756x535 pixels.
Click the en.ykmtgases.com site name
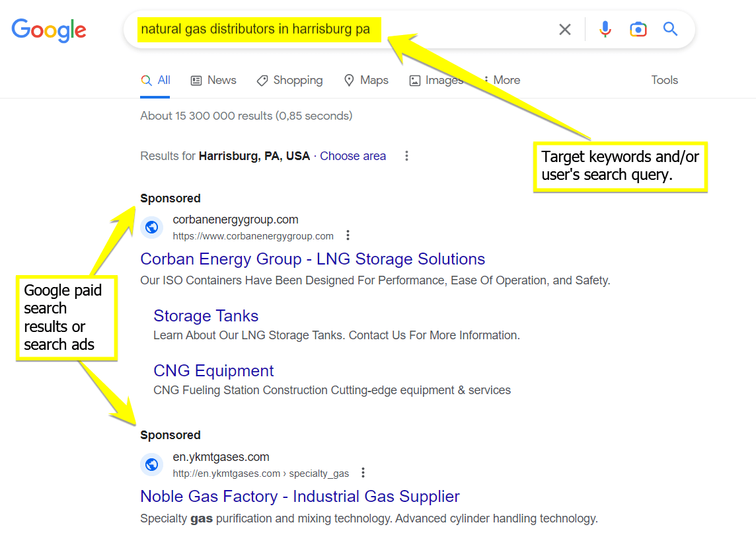point(221,457)
